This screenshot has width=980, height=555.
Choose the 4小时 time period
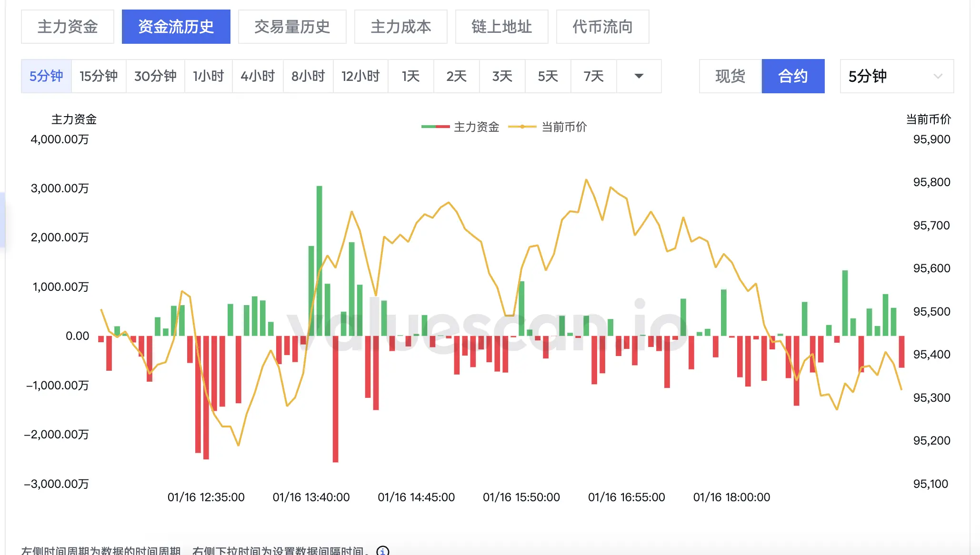tap(258, 76)
